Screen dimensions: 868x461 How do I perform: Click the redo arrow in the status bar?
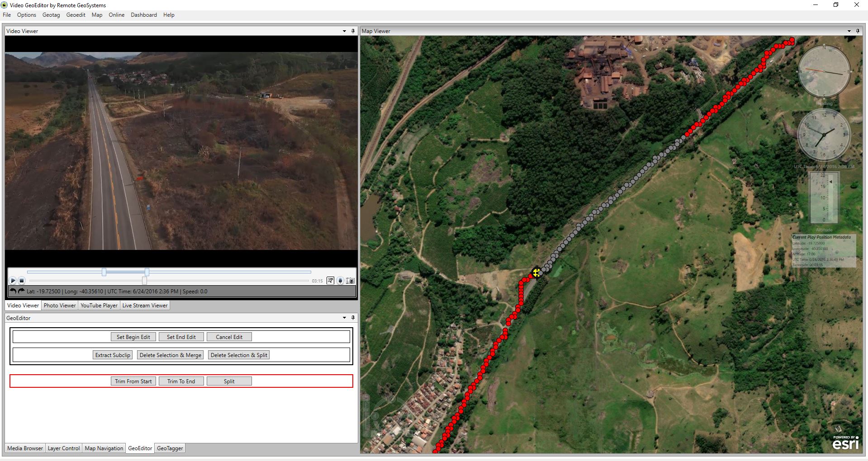pos(21,292)
